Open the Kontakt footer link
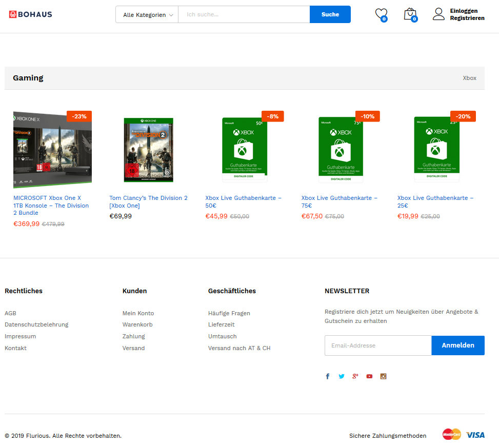499x448 pixels. click(15, 348)
